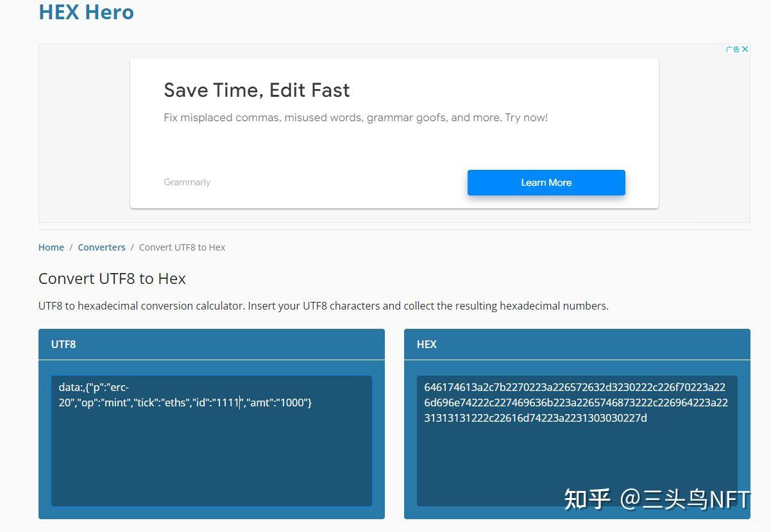Click the last hex line starting 31313131222c
This screenshot has width=771, height=532.
[x=536, y=419]
